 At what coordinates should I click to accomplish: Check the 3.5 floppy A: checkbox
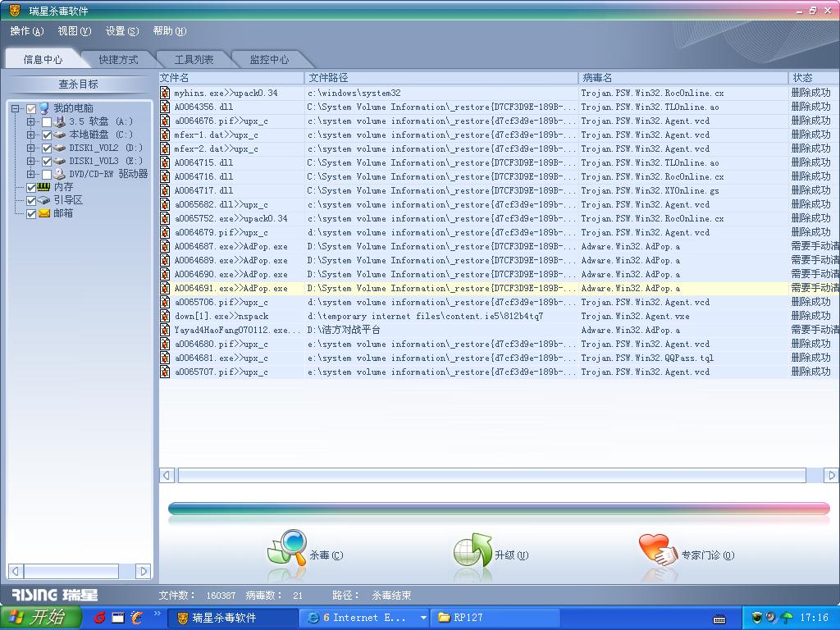click(47, 122)
